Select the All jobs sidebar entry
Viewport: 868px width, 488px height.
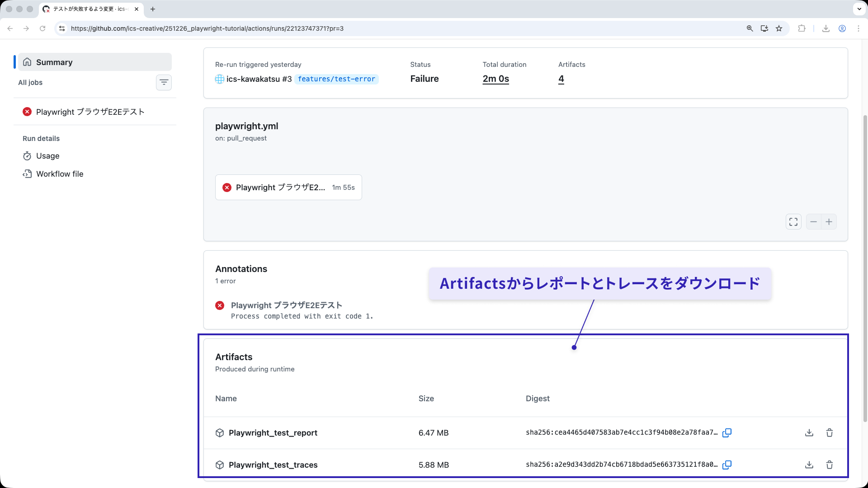(30, 82)
